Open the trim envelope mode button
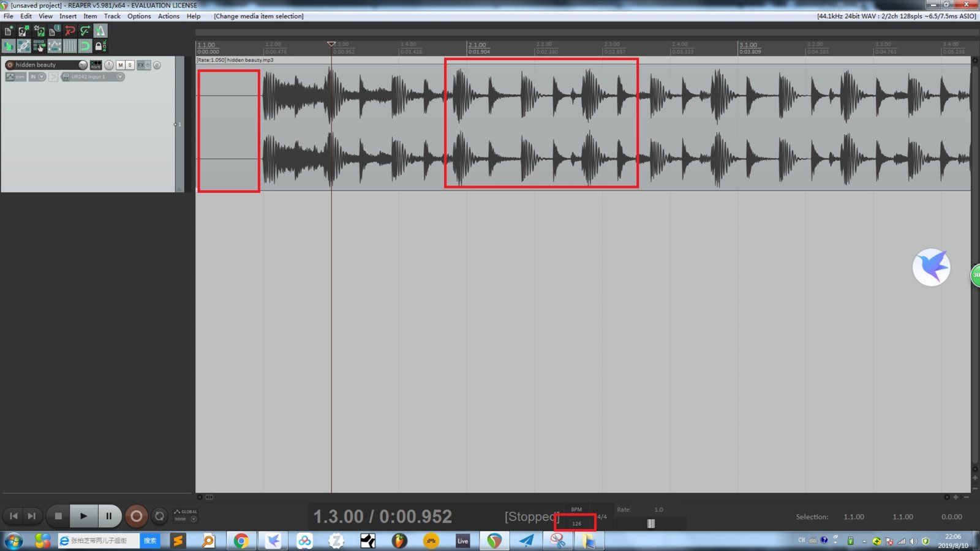The width and height of the screenshot is (980, 551). click(16, 77)
